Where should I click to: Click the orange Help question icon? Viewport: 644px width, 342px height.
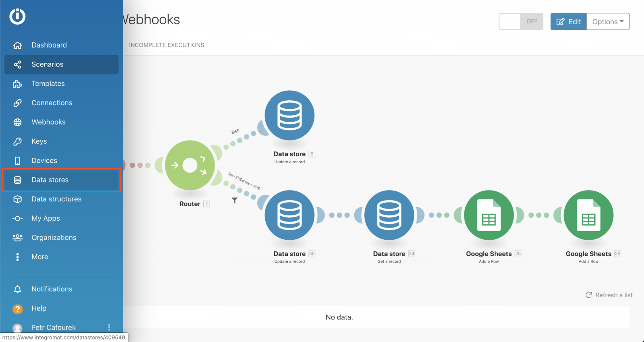17,309
